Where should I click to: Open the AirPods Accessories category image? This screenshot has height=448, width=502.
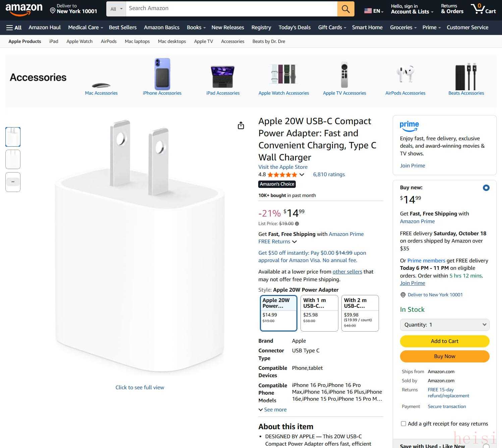tap(405, 74)
